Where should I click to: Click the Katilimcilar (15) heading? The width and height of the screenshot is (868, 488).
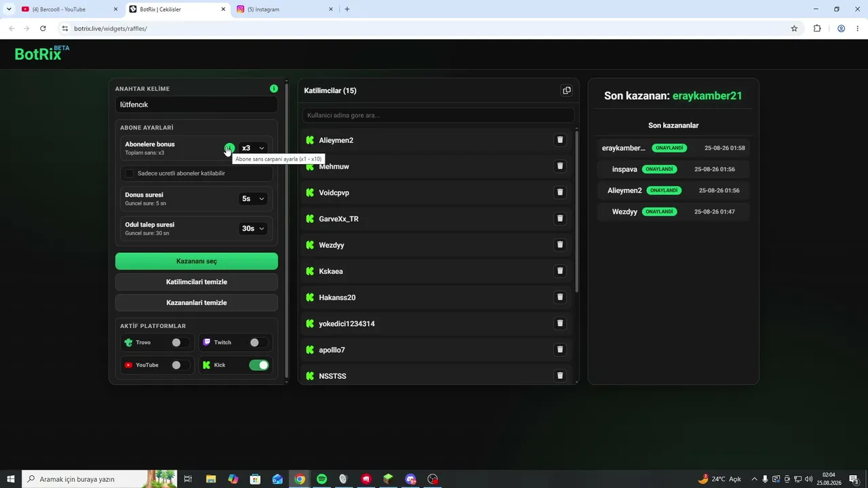point(330,90)
